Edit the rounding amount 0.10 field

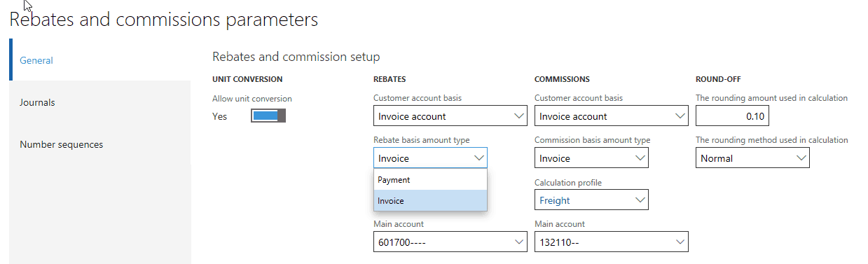tap(732, 116)
